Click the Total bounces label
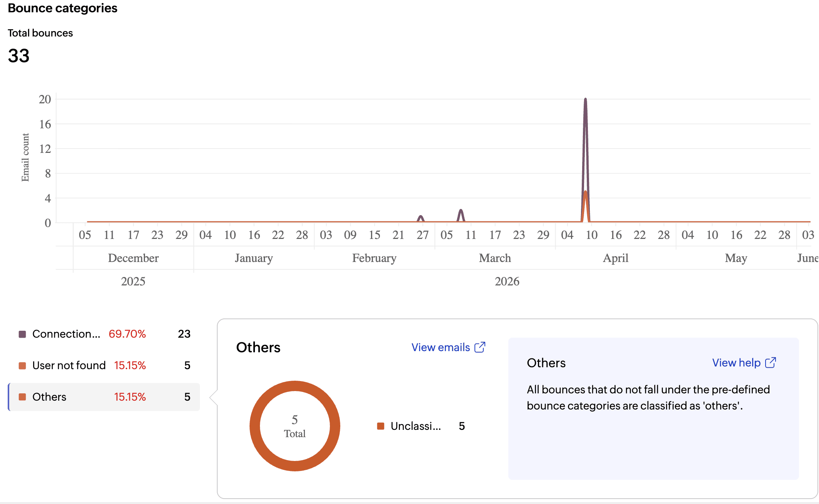 click(40, 33)
